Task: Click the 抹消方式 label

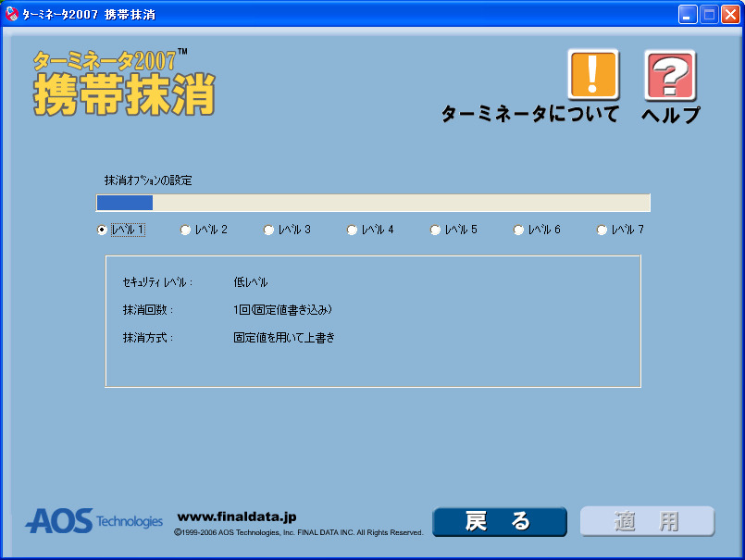Action: click(x=148, y=338)
